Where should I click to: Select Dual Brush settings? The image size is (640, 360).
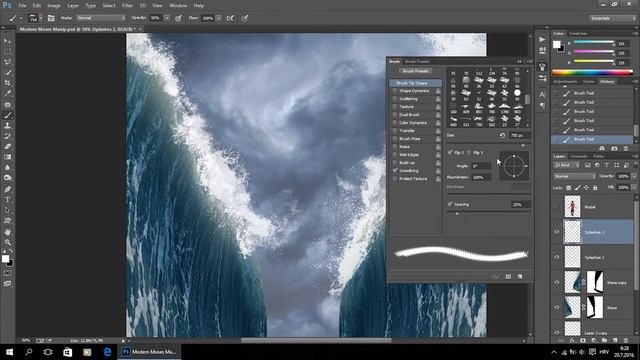(x=409, y=115)
